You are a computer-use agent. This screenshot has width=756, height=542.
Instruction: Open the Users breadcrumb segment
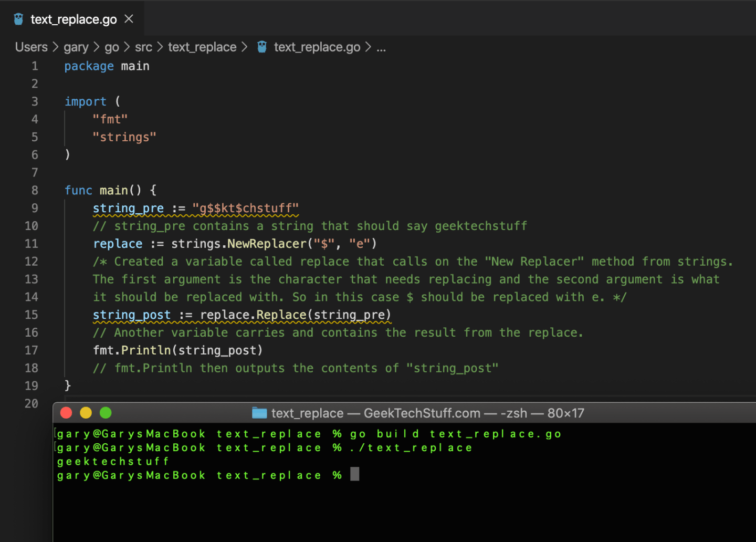pyautogui.click(x=31, y=47)
